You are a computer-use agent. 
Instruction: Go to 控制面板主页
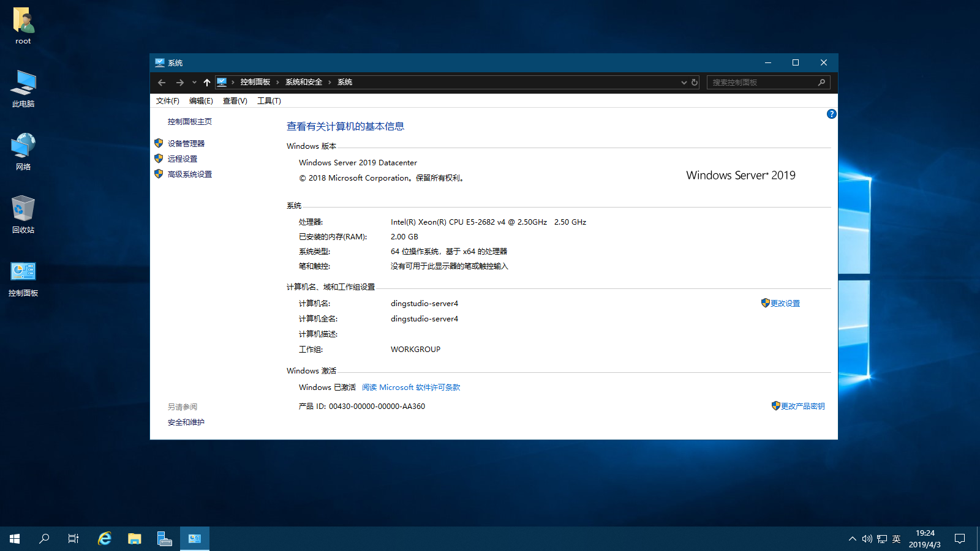click(190, 122)
